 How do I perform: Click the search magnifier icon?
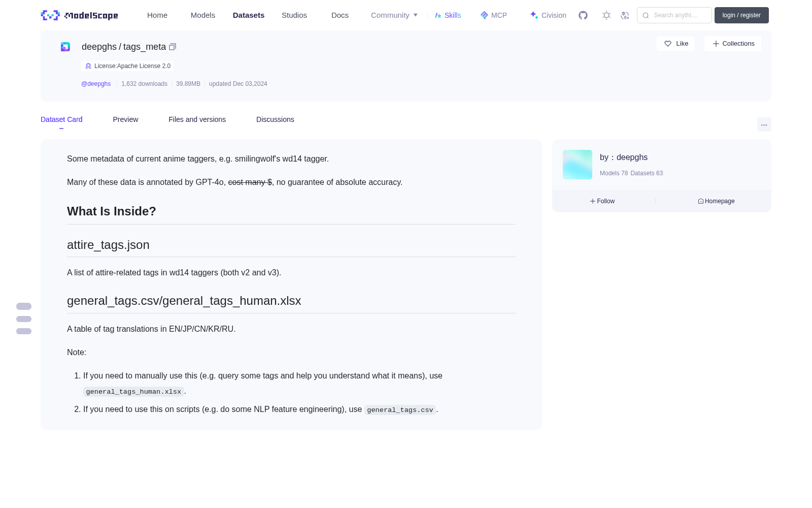(x=646, y=15)
